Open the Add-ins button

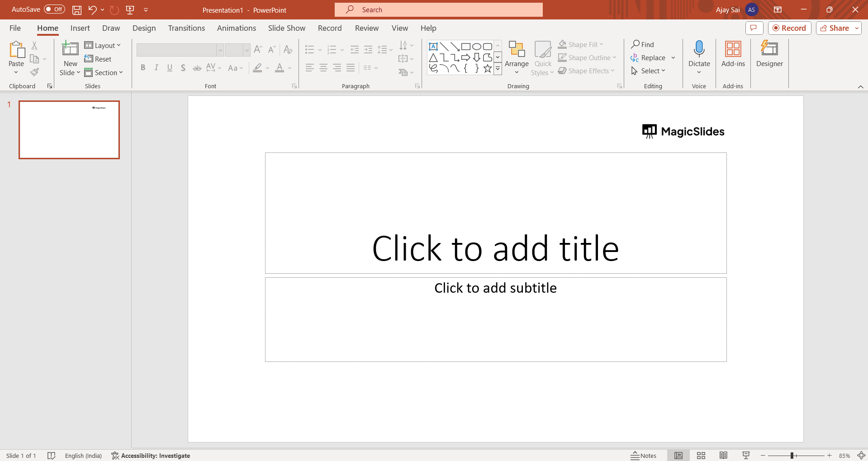pyautogui.click(x=733, y=54)
